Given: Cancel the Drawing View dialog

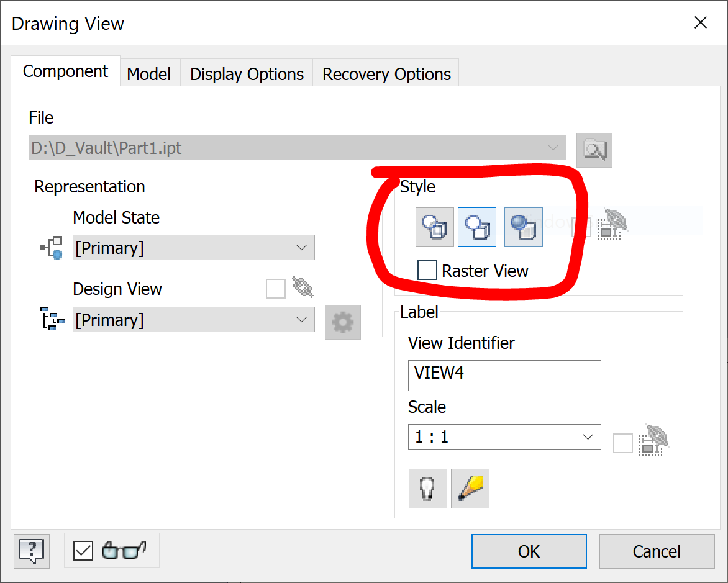Looking at the screenshot, I should pyautogui.click(x=656, y=551).
